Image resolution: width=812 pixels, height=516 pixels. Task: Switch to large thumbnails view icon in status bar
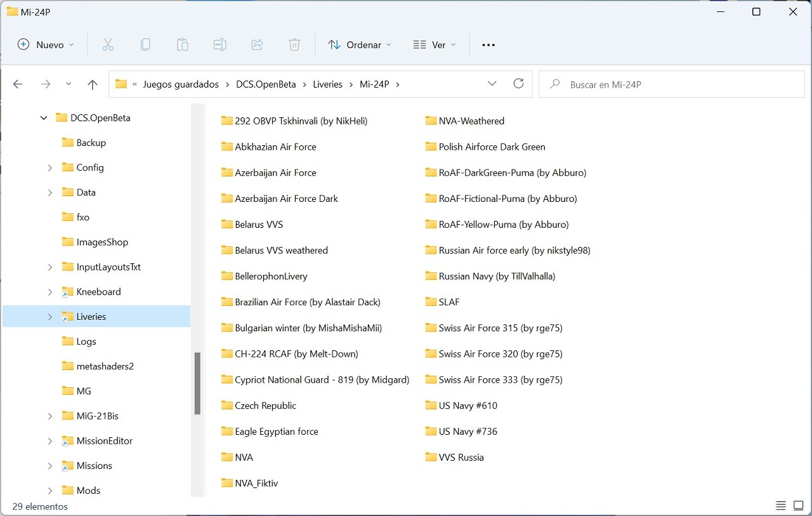(799, 506)
